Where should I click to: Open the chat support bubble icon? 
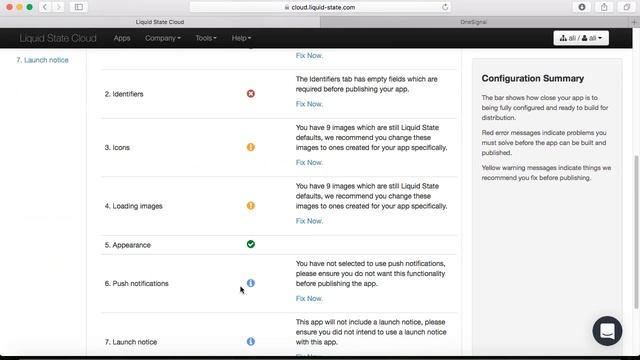tap(607, 331)
